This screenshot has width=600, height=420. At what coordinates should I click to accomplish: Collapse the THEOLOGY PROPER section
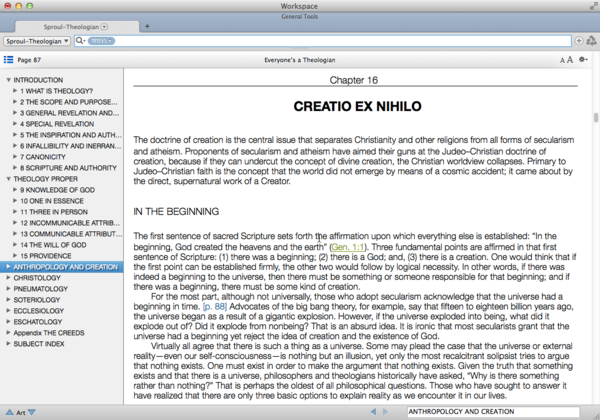pos(9,179)
